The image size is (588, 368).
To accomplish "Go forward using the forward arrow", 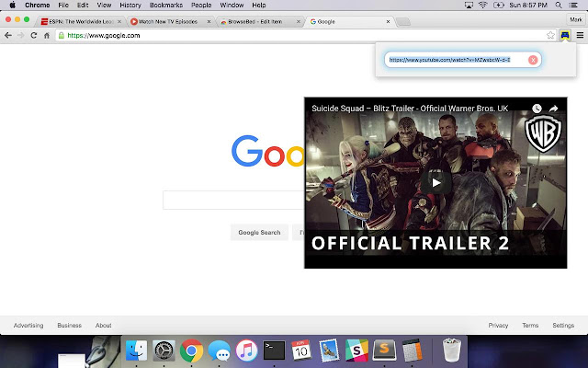I will (x=21, y=35).
